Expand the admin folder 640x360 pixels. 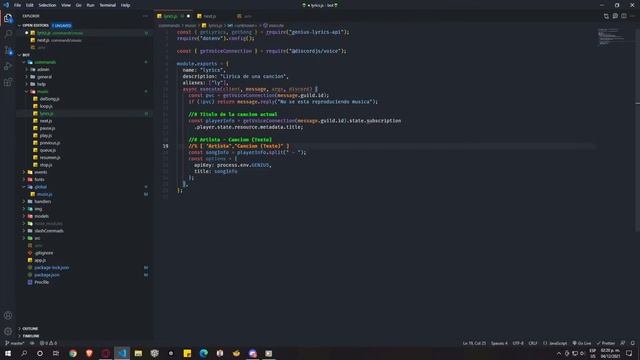coord(43,69)
